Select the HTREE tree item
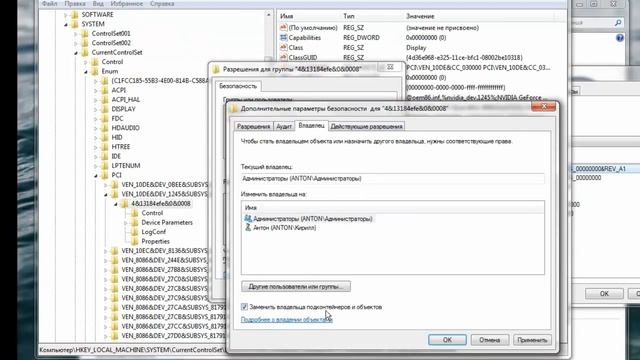Screen dimensions: 640x360 coord(121,147)
